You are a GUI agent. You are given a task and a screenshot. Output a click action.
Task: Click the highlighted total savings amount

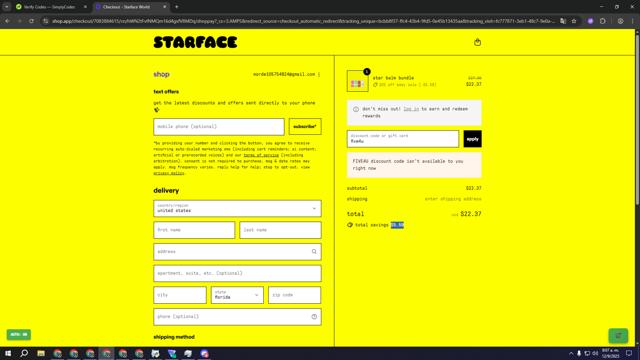click(x=397, y=225)
